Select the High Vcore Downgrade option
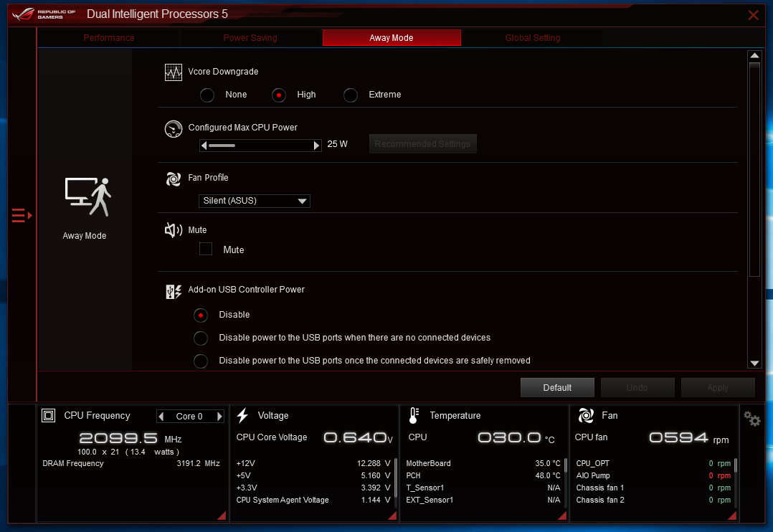Viewport: 773px width, 532px height. click(279, 95)
